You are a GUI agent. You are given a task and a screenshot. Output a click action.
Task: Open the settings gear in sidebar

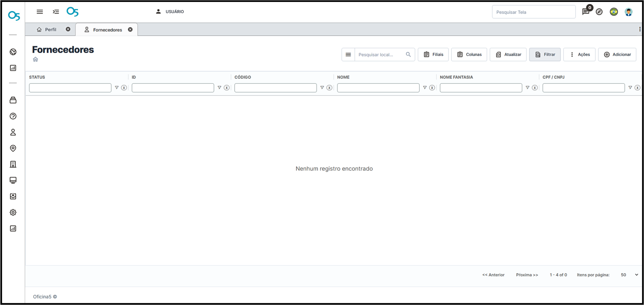(13, 212)
